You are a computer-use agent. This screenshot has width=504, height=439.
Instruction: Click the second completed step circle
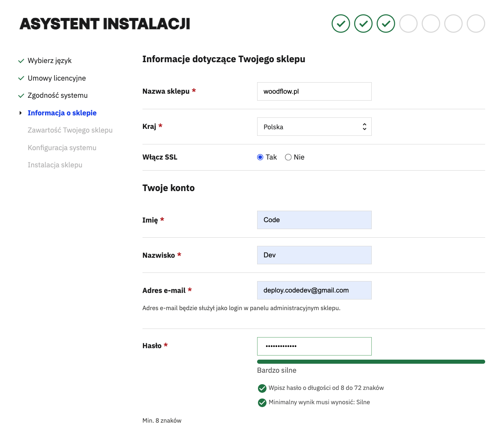363,24
